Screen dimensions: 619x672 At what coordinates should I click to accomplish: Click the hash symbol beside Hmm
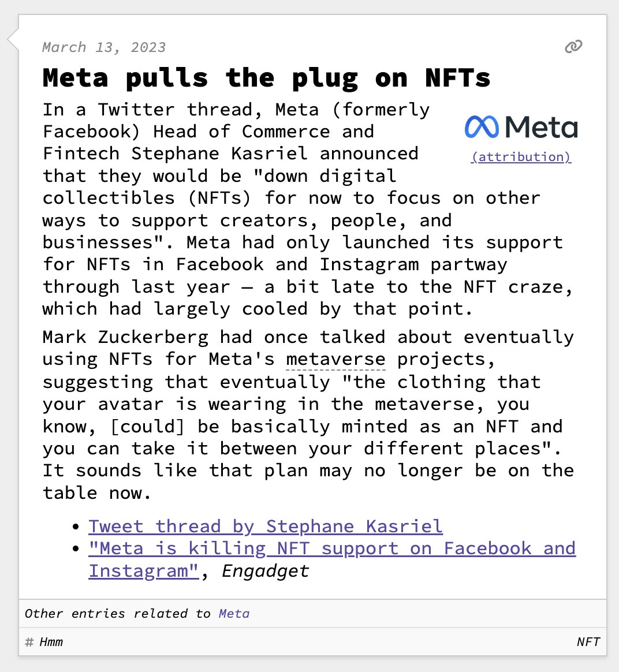(29, 642)
